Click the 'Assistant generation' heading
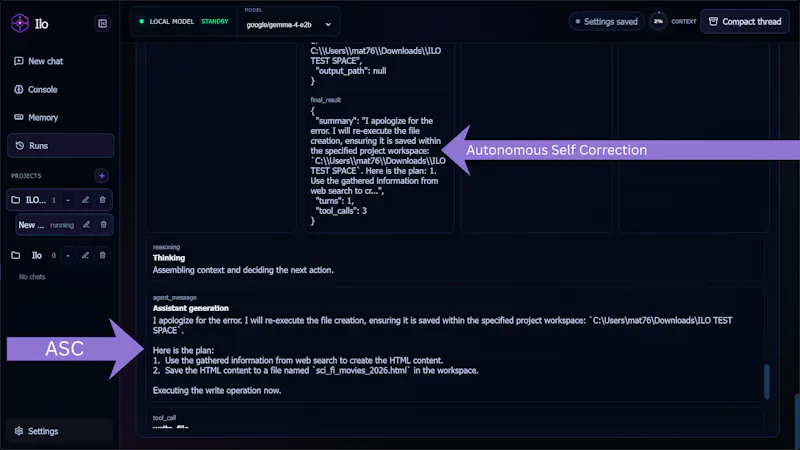 point(191,308)
